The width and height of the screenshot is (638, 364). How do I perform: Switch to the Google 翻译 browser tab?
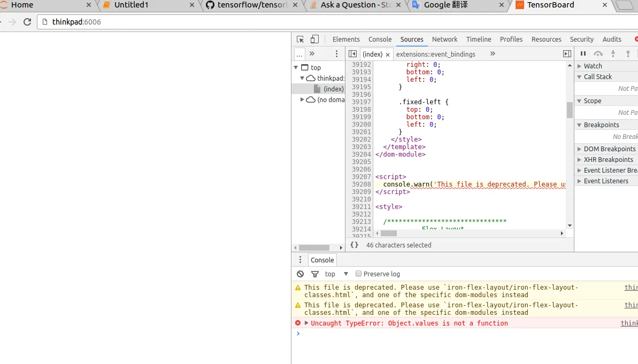pos(458,5)
